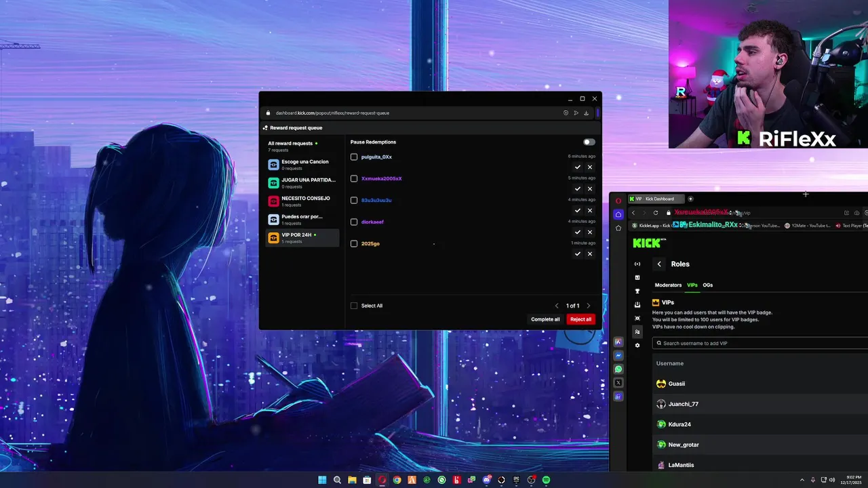
Task: Select the VIPs tab
Action: [x=692, y=285]
